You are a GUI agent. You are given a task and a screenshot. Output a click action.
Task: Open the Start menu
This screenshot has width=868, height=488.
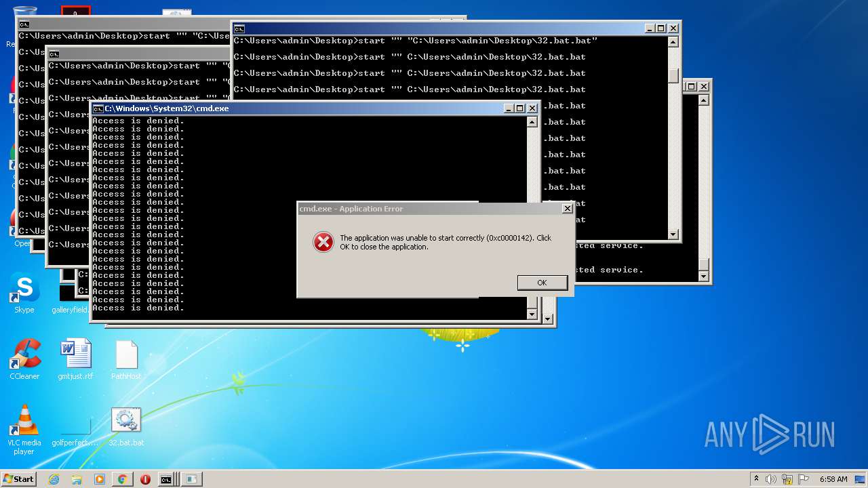[x=18, y=479]
